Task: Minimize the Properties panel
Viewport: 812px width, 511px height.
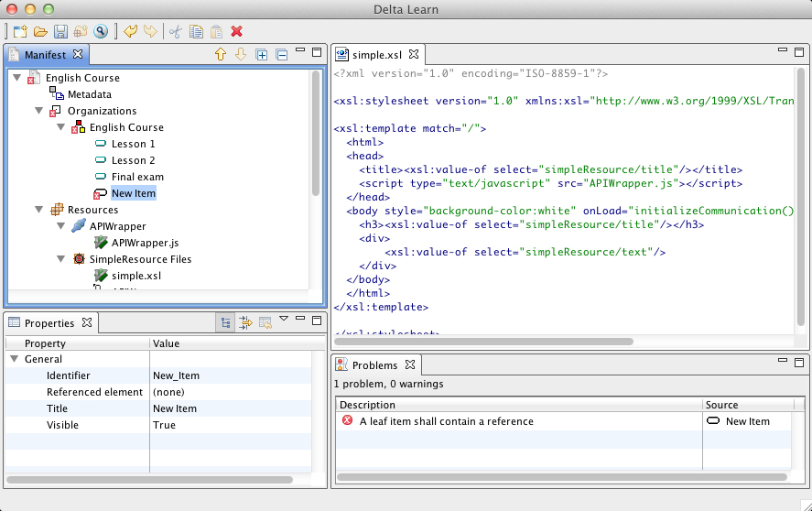Action: click(300, 318)
